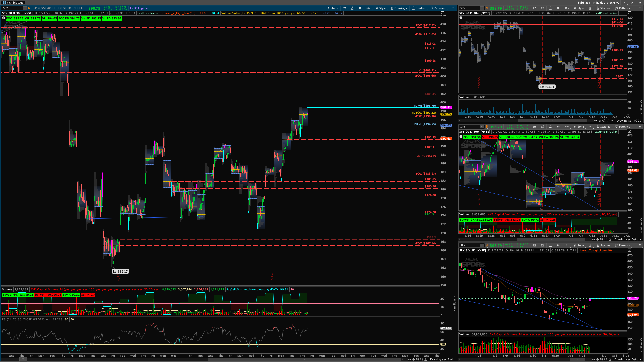Open the Drawings menu in main toolbar
The height and width of the screenshot is (362, 644).
(x=398, y=8)
